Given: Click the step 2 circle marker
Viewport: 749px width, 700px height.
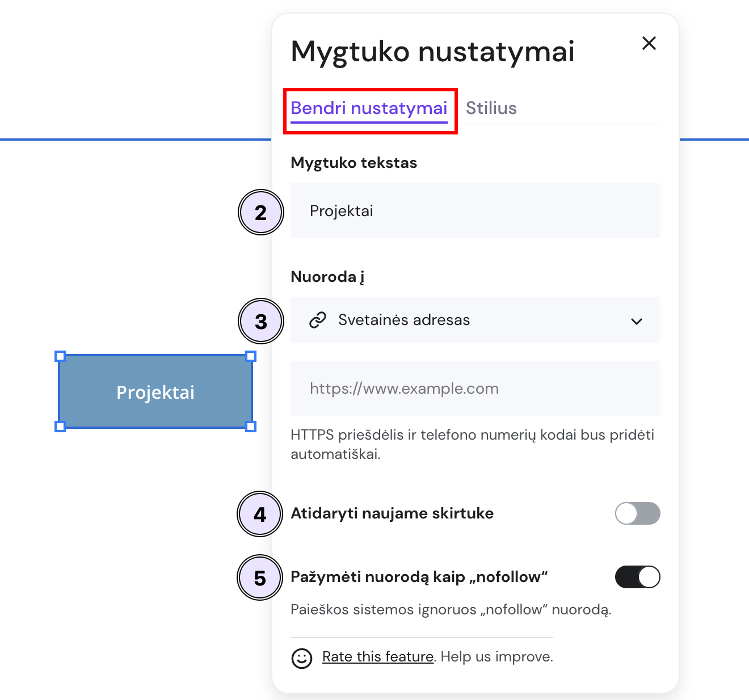Looking at the screenshot, I should [x=260, y=212].
